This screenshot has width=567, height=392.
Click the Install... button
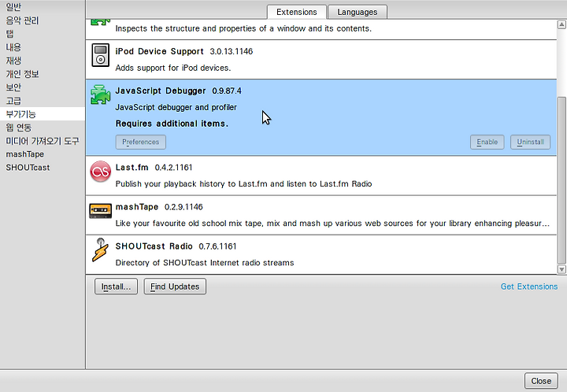116,287
